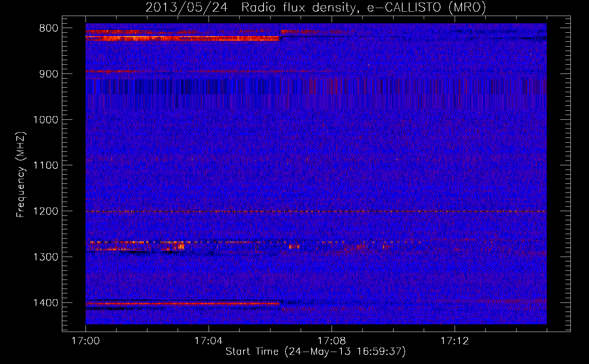Click the 1300 frequency tick label
589x364 pixels.
pos(46,257)
